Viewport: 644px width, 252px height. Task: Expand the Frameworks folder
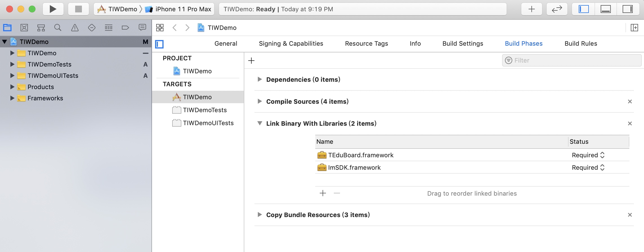12,98
